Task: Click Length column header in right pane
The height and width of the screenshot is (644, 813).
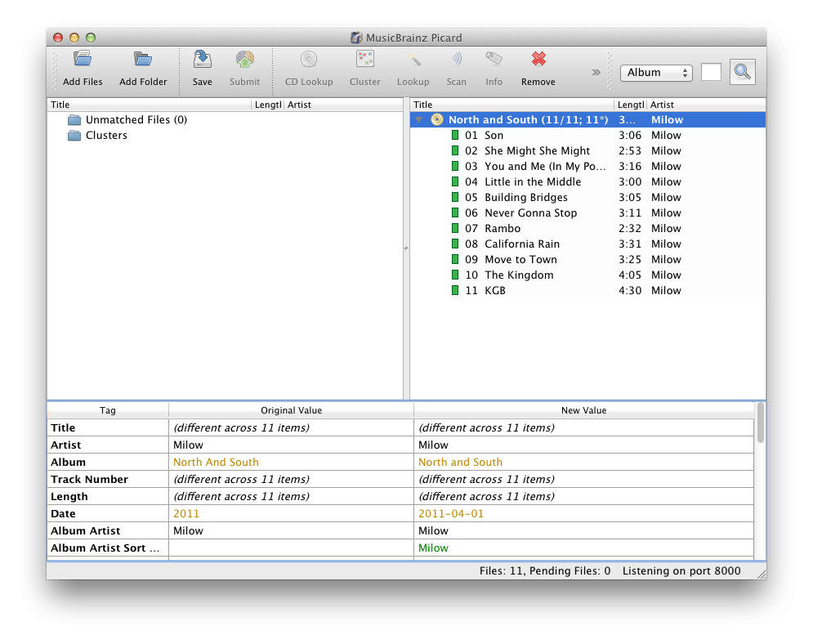Action: pos(630,105)
